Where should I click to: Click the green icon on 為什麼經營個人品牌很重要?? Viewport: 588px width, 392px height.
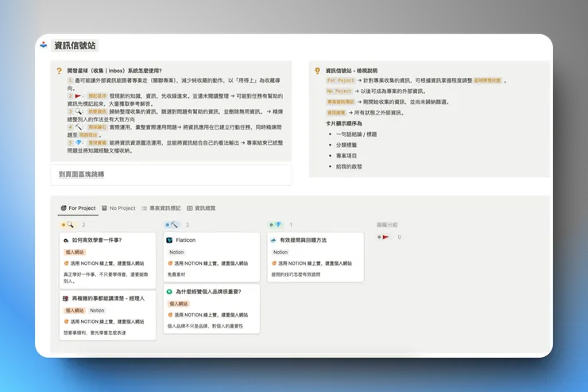169,292
